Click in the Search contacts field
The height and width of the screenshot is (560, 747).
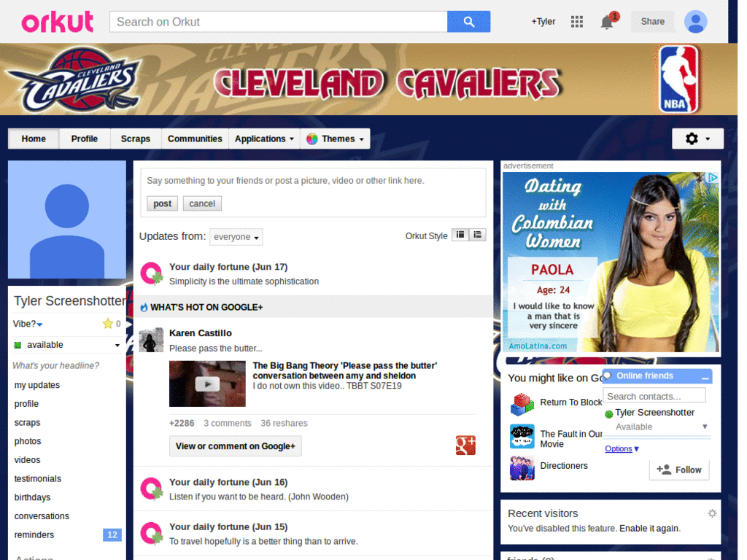[x=654, y=396]
